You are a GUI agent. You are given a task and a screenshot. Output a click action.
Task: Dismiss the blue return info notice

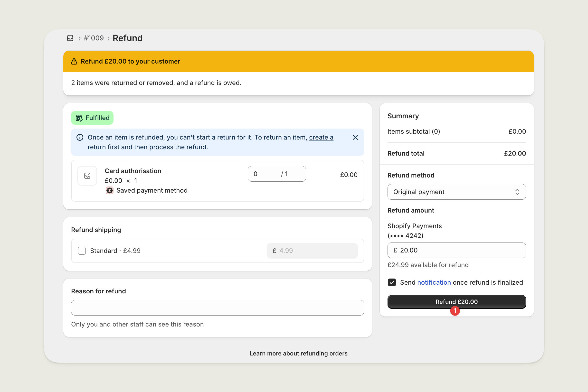(355, 138)
